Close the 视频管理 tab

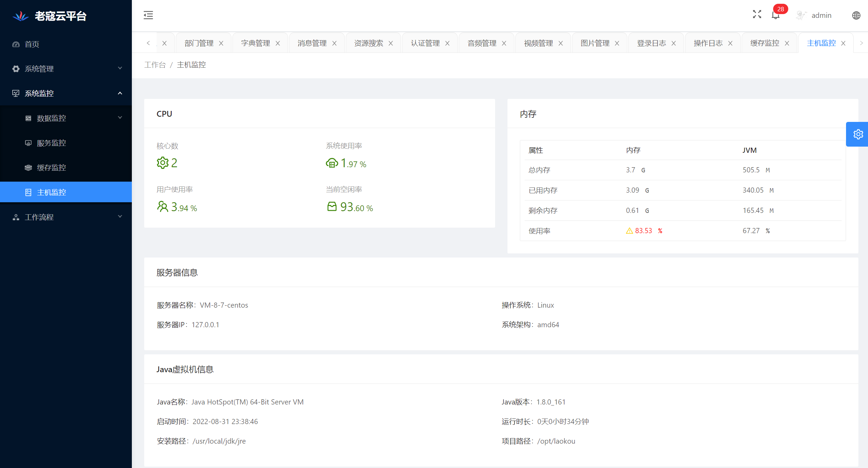pyautogui.click(x=561, y=43)
